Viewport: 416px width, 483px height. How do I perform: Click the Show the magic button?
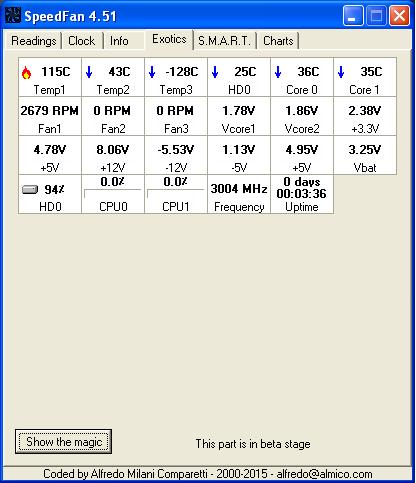[x=63, y=442]
